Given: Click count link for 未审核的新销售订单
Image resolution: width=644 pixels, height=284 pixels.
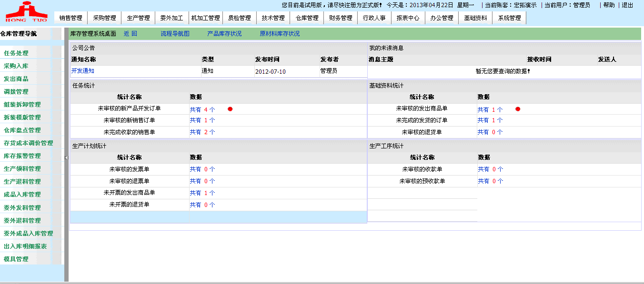Looking at the screenshot, I should [x=202, y=120].
